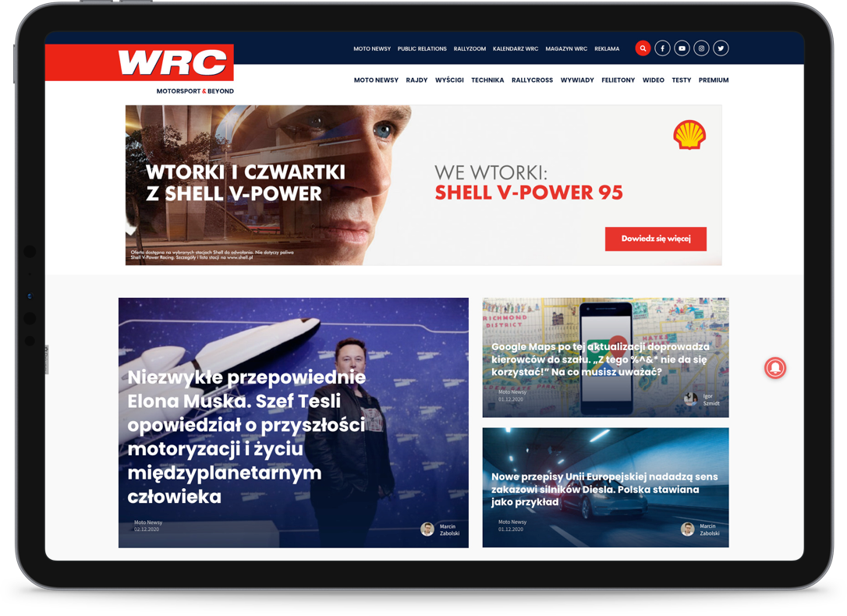Click the red search icon
847x616 pixels.
(643, 48)
